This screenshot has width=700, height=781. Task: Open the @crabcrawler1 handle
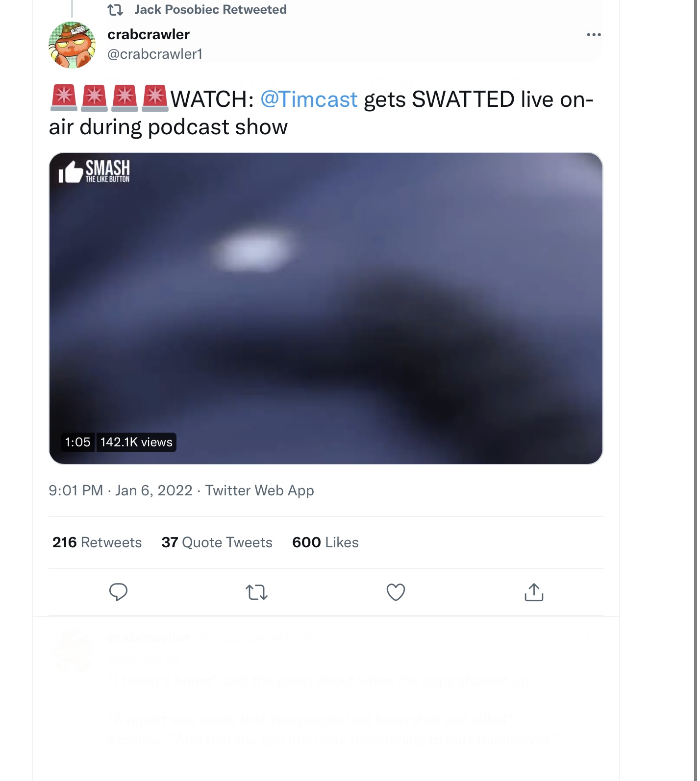click(x=155, y=54)
